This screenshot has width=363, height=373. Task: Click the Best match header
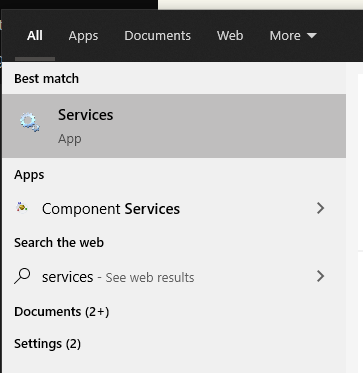click(x=47, y=79)
